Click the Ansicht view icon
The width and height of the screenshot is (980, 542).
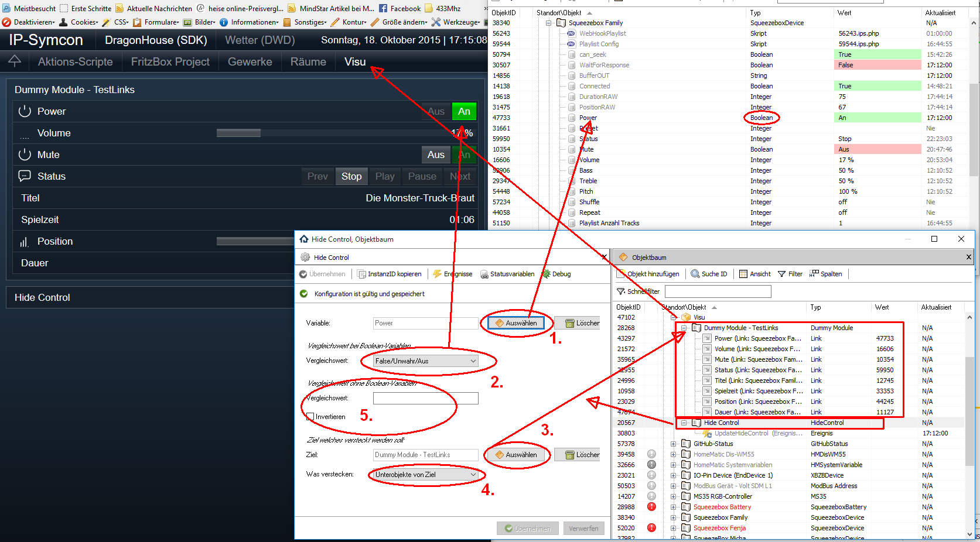click(743, 274)
